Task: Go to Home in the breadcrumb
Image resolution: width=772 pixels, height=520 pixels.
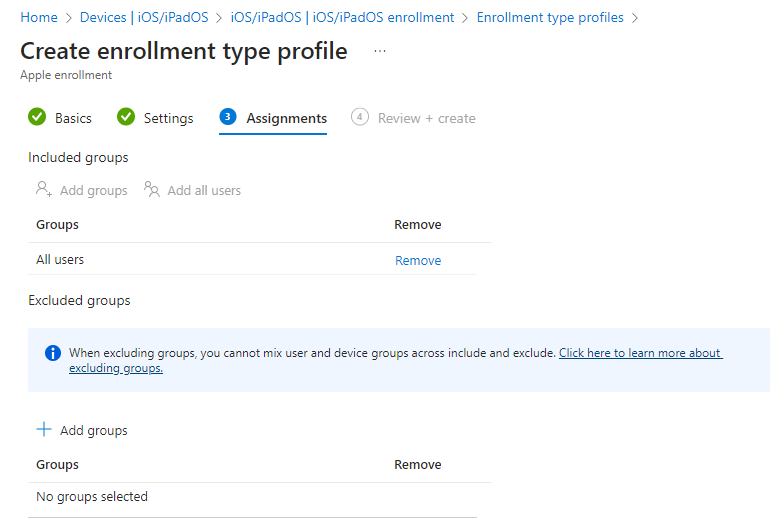Action: tap(39, 17)
